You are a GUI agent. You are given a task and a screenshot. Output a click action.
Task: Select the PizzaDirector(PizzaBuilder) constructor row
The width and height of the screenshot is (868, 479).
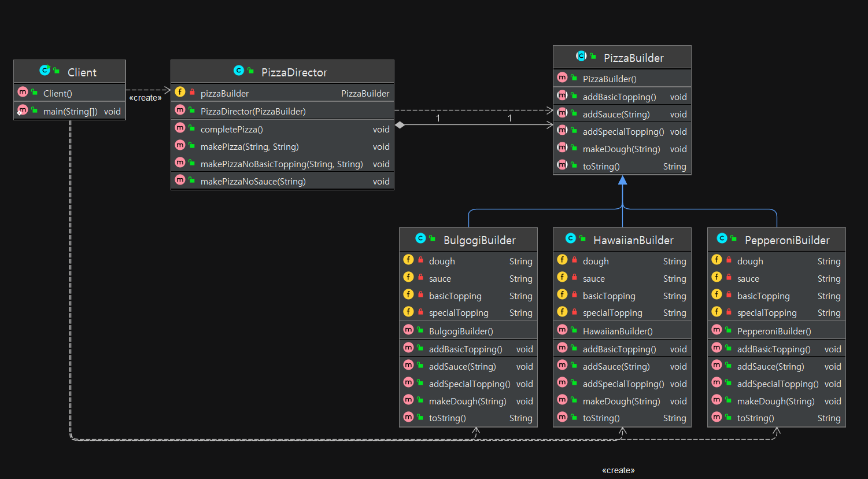coord(282,111)
